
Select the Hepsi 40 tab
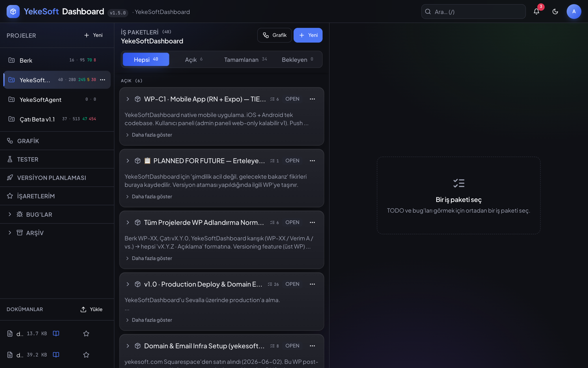(x=146, y=59)
